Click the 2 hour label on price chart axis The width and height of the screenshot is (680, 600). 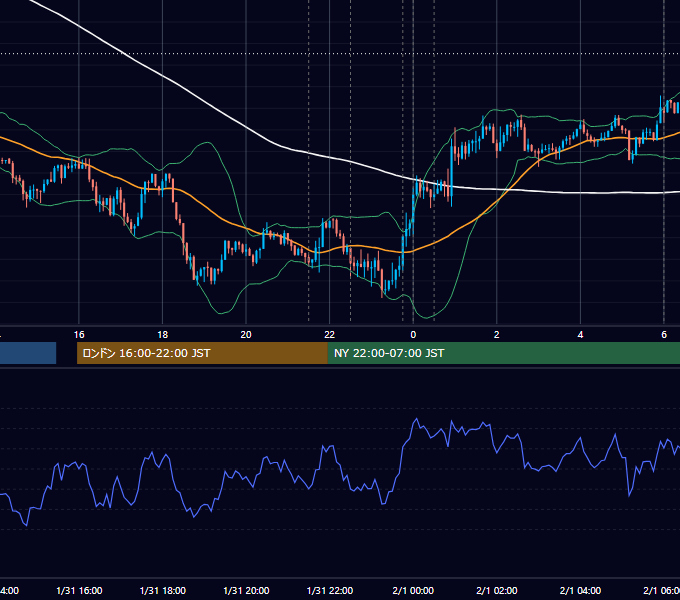click(x=497, y=335)
